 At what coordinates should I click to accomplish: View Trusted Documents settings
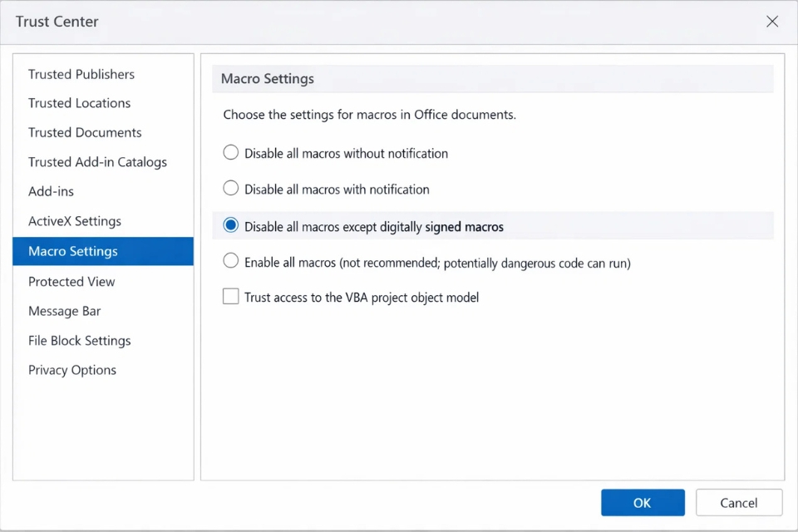pos(85,132)
